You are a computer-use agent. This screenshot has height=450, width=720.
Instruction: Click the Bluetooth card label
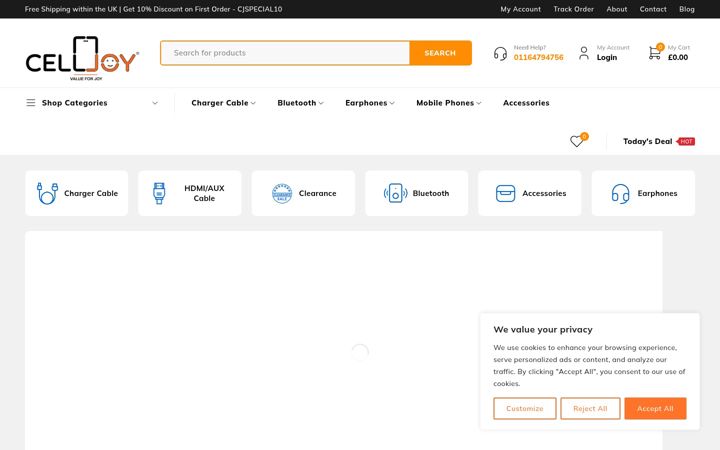pos(431,193)
